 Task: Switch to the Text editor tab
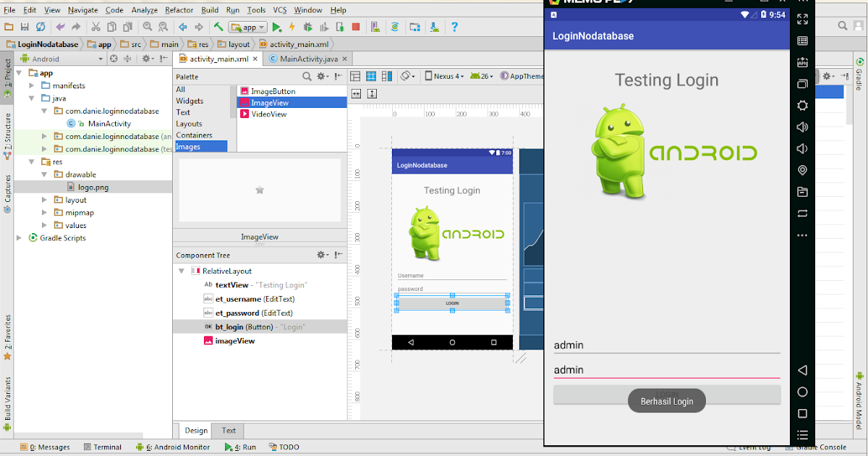pyautogui.click(x=229, y=430)
